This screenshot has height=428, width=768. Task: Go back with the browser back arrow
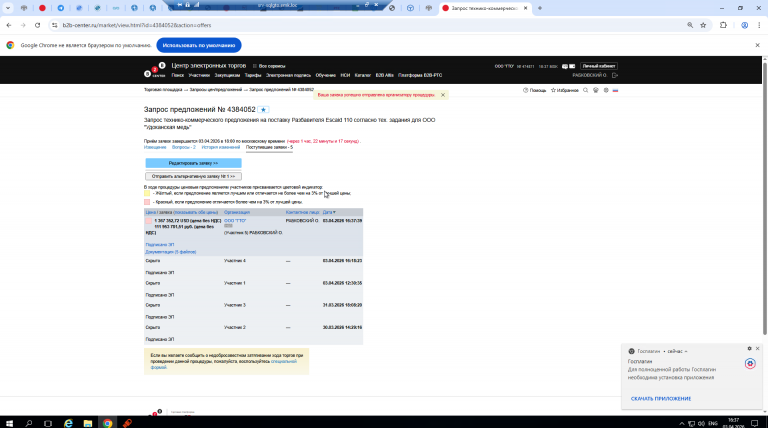point(9,25)
